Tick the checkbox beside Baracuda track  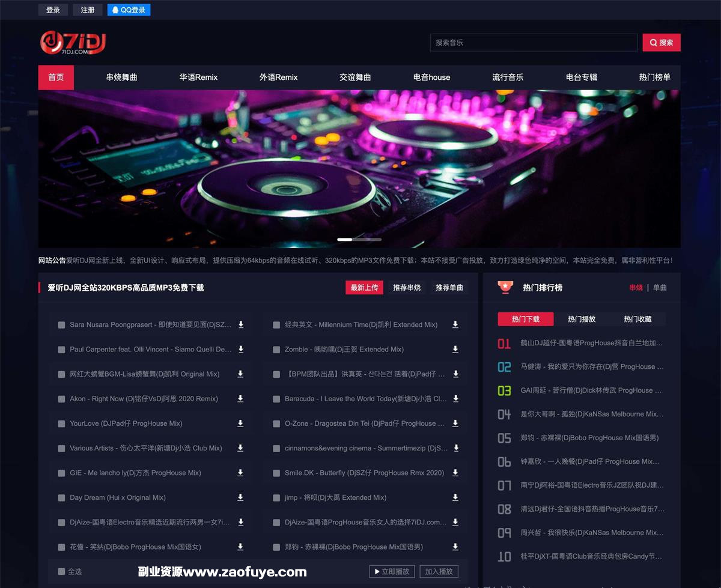click(276, 399)
